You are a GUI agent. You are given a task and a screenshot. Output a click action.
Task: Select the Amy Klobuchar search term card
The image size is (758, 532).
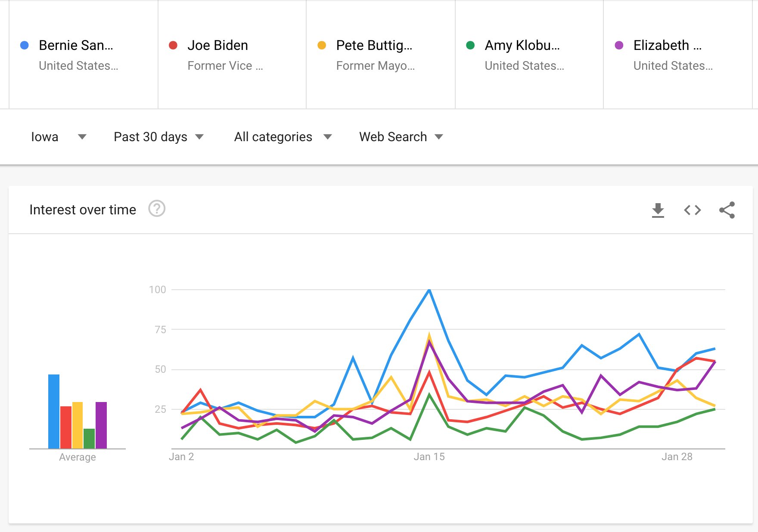pos(529,54)
